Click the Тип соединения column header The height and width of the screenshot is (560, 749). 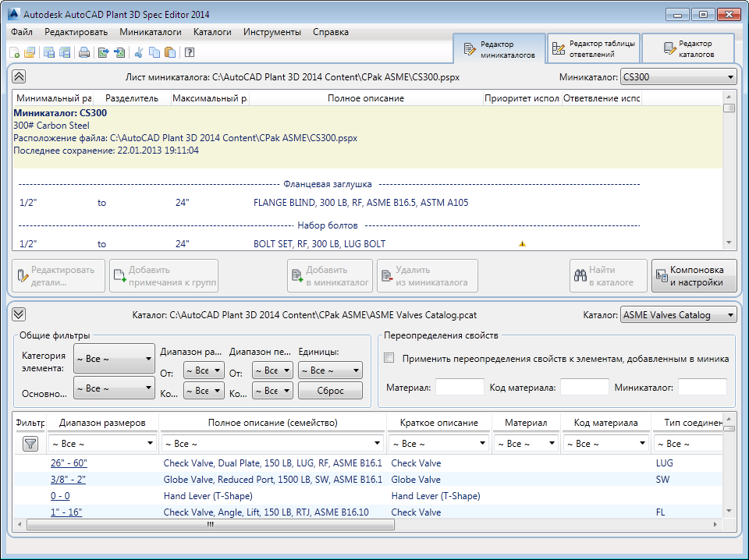[x=688, y=423]
